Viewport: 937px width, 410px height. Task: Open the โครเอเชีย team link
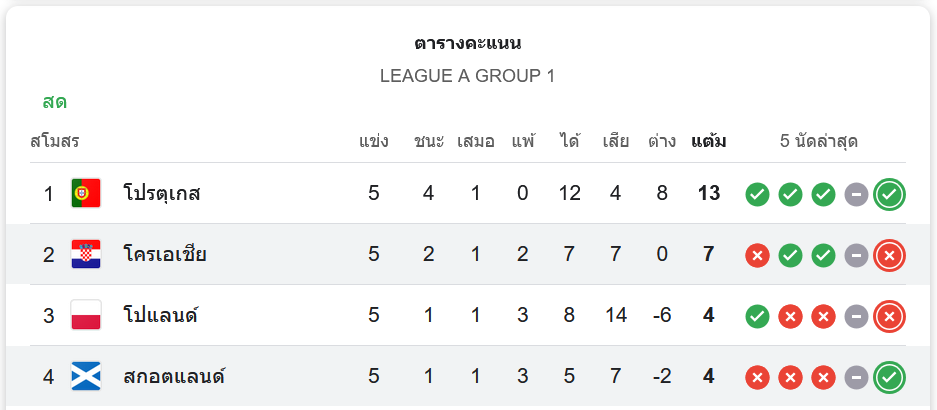pyautogui.click(x=165, y=254)
